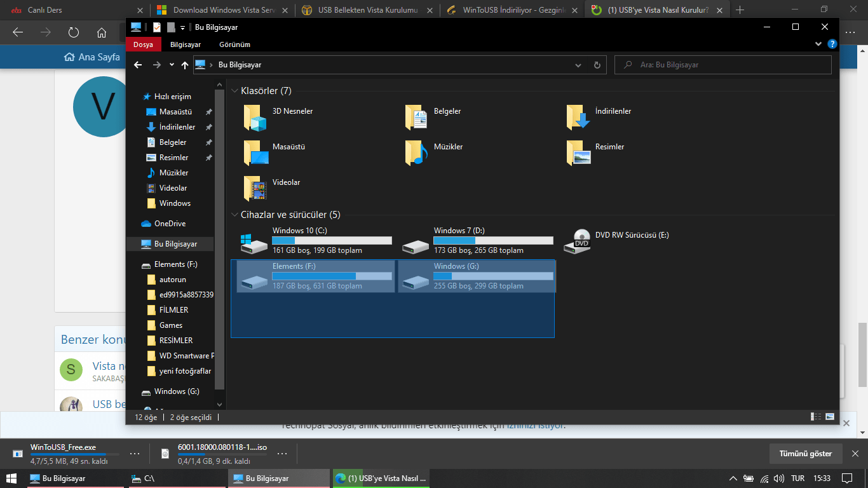Expand the ribbon with the chevron
868x488 pixels.
pos(818,44)
